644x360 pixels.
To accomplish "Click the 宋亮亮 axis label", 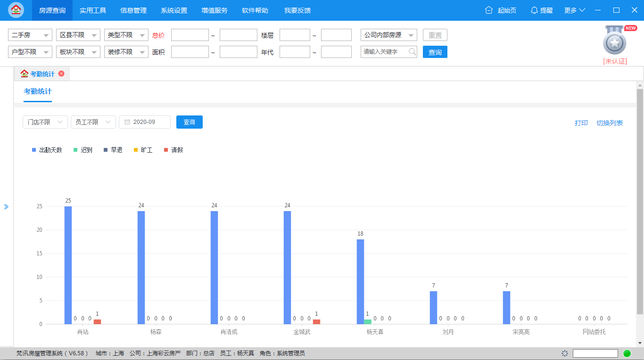I will [x=521, y=332].
